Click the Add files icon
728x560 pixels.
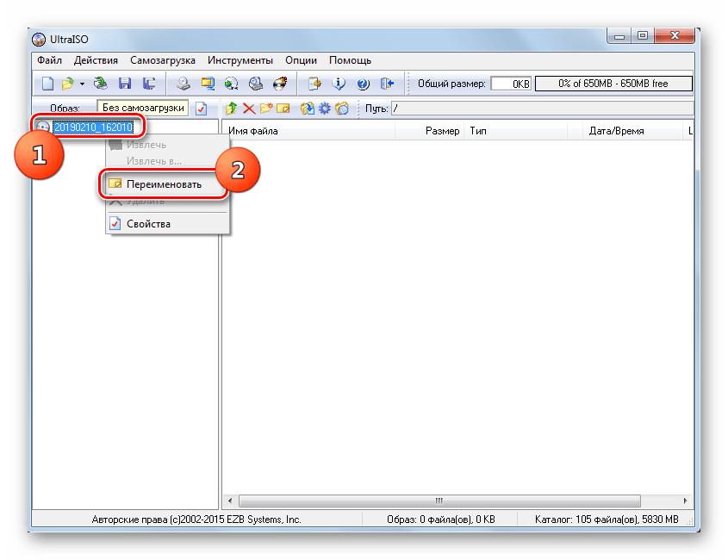314,84
